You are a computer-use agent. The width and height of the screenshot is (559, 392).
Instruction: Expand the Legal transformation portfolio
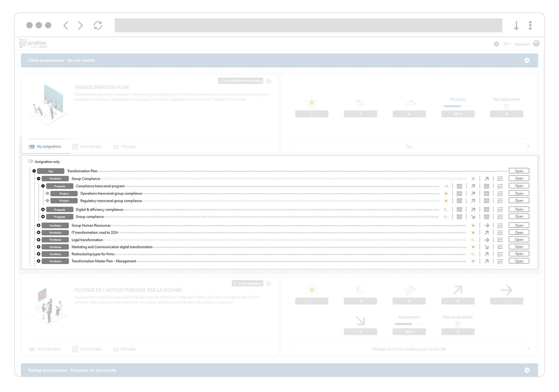click(39, 240)
